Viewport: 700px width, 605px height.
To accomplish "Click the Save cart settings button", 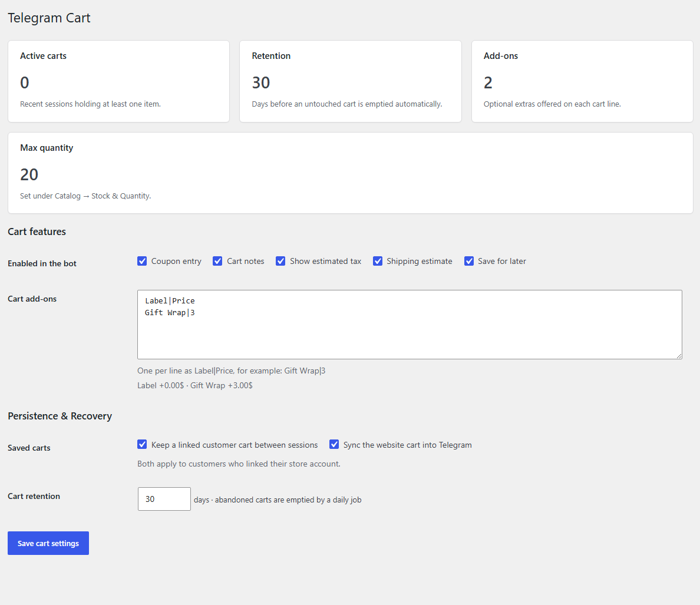I will 48,543.
